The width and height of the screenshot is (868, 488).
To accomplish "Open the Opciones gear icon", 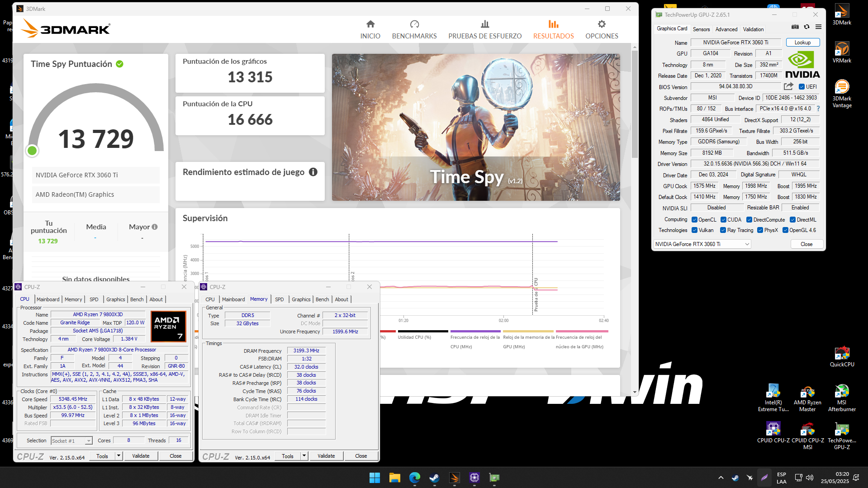I will point(602,24).
